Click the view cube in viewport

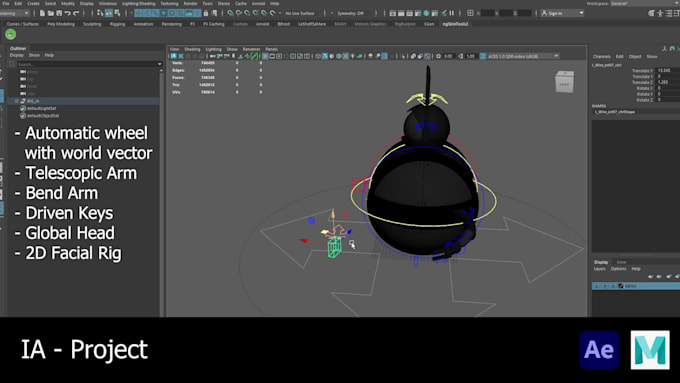click(x=564, y=82)
